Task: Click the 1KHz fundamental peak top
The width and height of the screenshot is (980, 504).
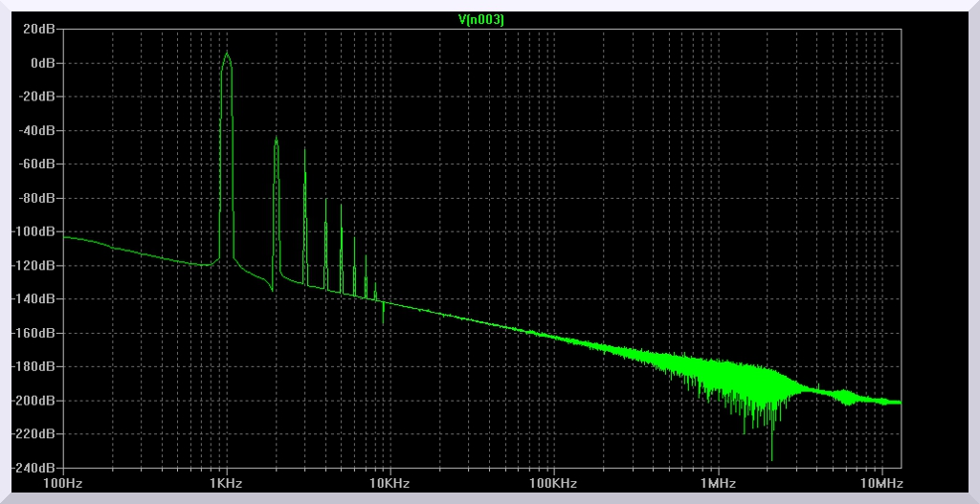Action: pos(227,54)
